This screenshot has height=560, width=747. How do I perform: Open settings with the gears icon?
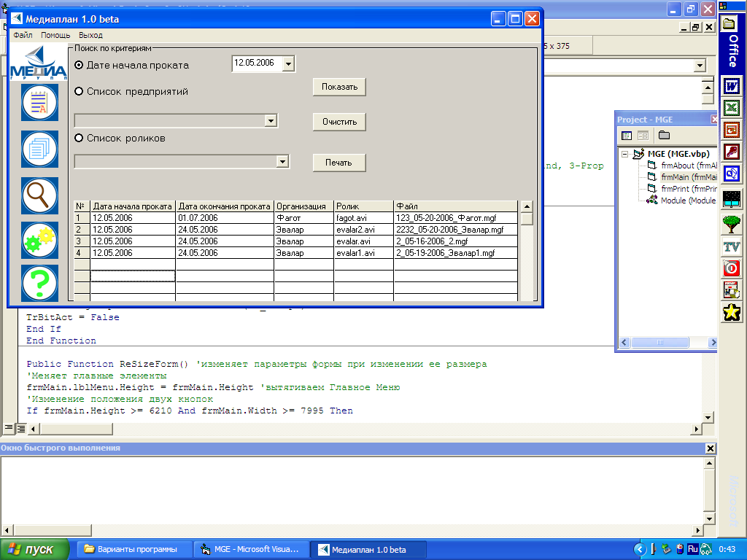(39, 240)
